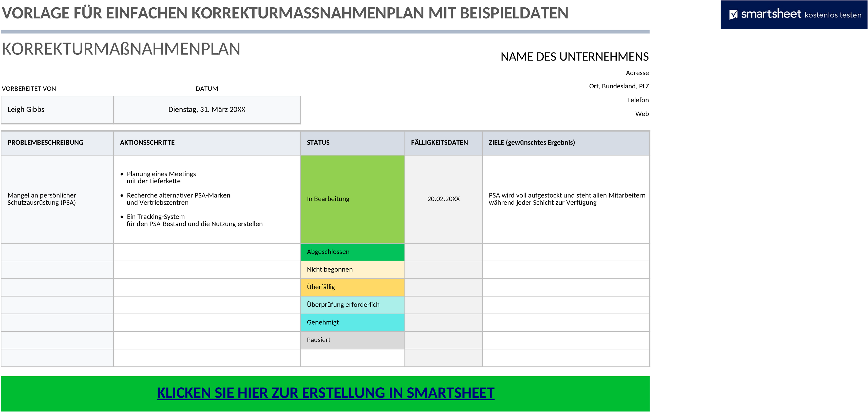Select the 'Überprüfung erforderlich' status cell
The width and height of the screenshot is (868, 412).
[x=352, y=305]
